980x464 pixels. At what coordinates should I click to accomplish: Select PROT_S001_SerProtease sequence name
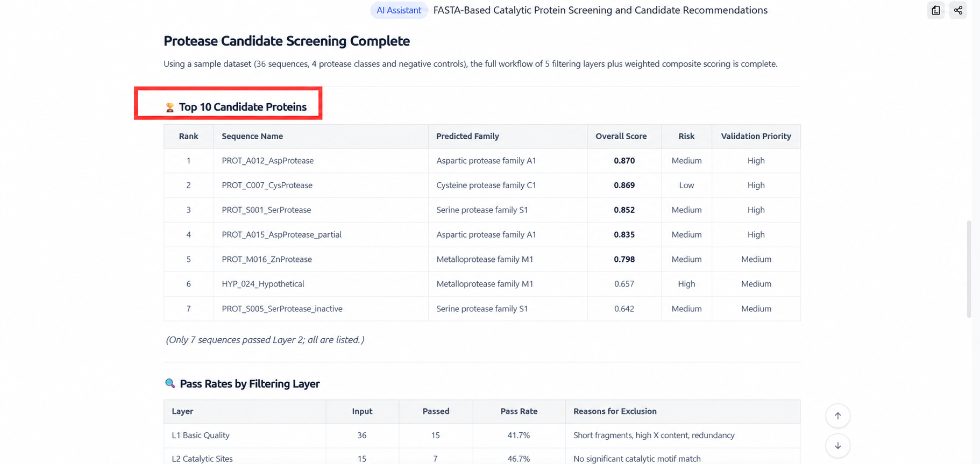point(266,210)
